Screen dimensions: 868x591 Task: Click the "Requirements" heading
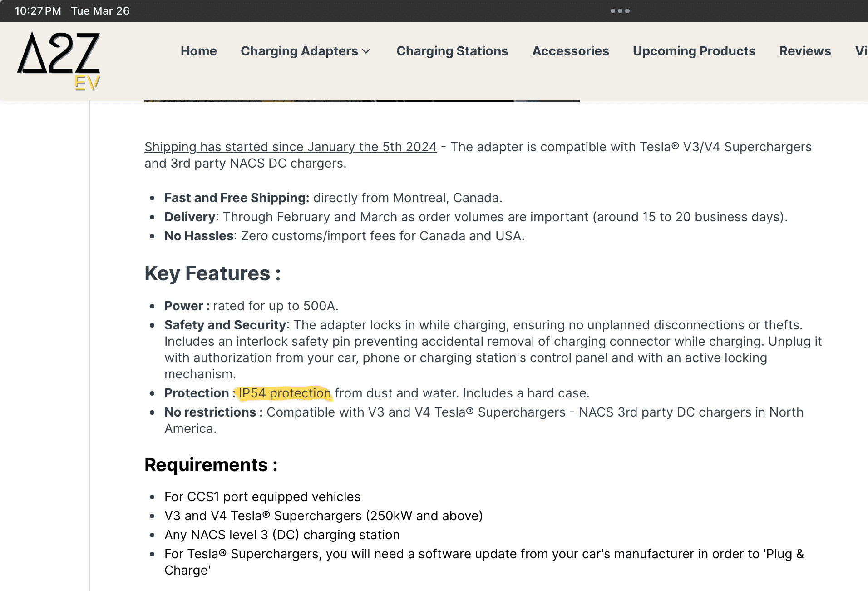(211, 465)
